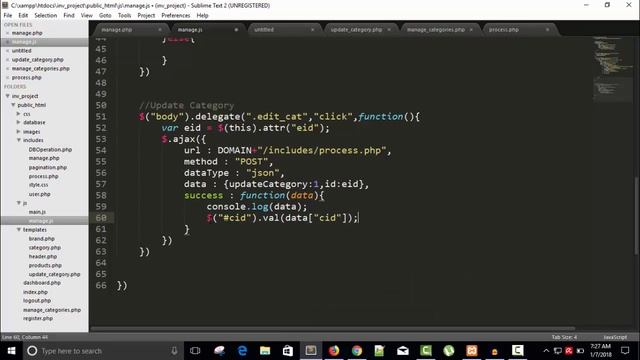
Task: Open dashboard.php in the sidebar tree
Action: click(x=42, y=283)
